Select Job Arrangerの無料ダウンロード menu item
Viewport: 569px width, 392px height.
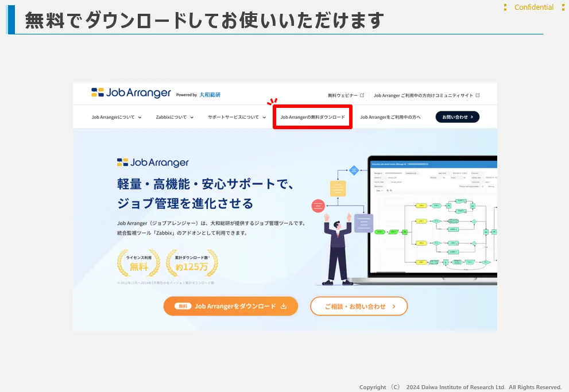pyautogui.click(x=312, y=117)
